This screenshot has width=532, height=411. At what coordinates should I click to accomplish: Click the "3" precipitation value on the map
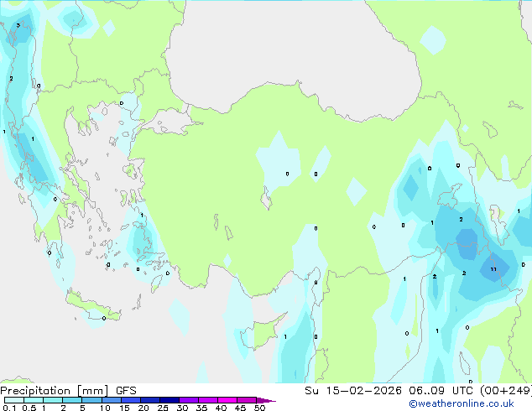click(18, 25)
